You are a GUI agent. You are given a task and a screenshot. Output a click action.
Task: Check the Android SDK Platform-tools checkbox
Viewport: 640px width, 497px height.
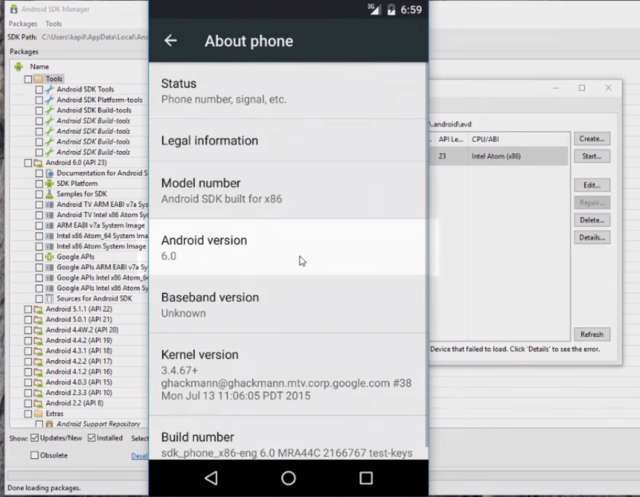[39, 100]
